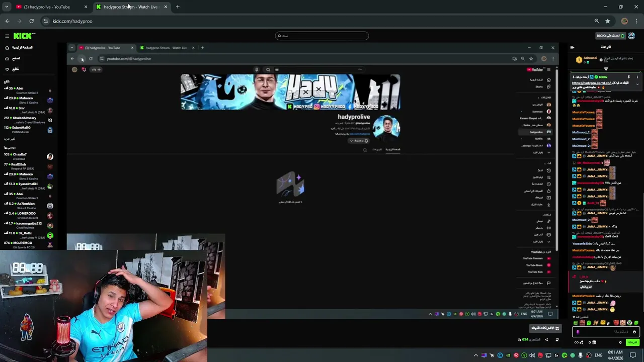Show hidden system tray icons arrow
The width and height of the screenshot is (644, 362).
click(x=476, y=355)
